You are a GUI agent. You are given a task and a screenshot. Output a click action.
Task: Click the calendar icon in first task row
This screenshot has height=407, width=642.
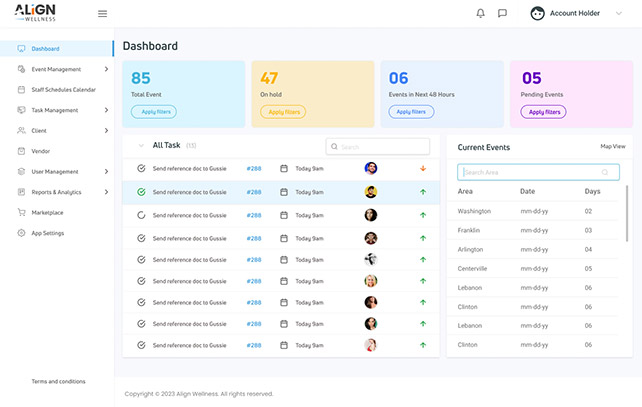pyautogui.click(x=284, y=168)
